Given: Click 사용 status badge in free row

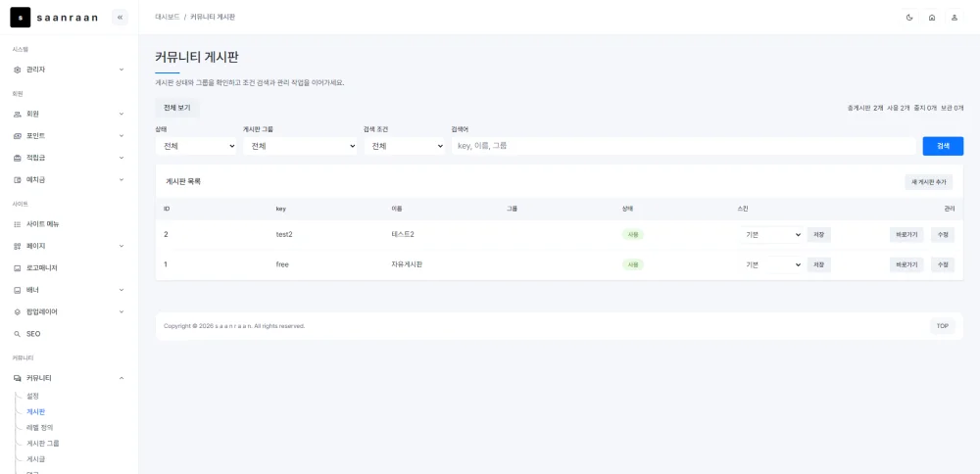Looking at the screenshot, I should 632,264.
